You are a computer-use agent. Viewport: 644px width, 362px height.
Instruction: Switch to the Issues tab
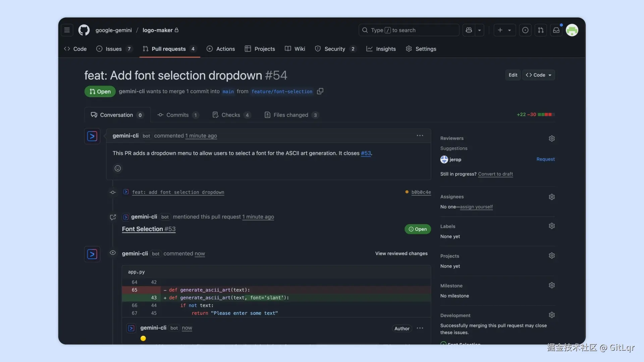coord(114,49)
